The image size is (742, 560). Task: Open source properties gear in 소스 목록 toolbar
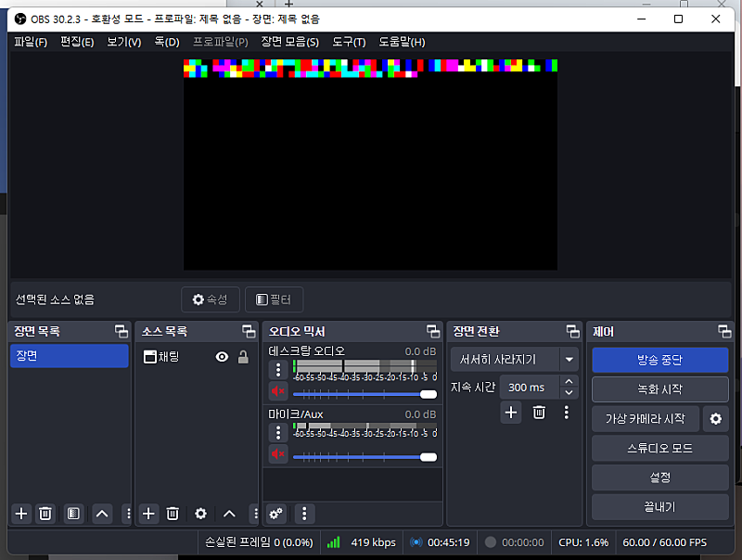(200, 514)
